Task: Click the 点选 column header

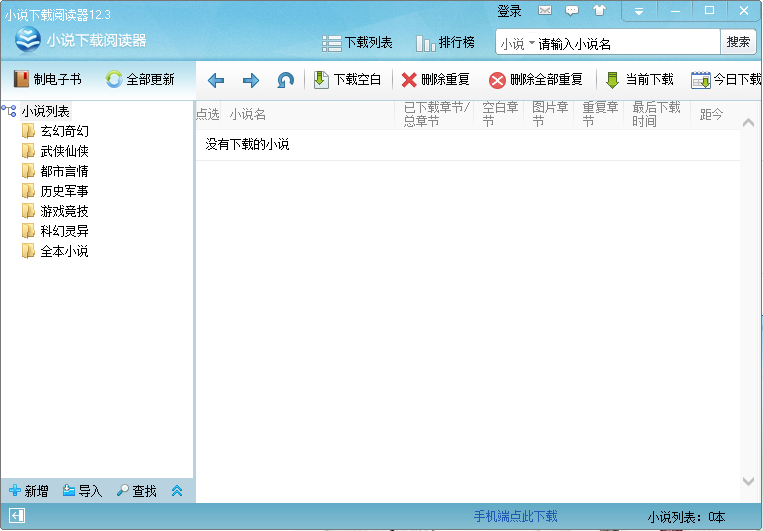Action: [x=208, y=115]
